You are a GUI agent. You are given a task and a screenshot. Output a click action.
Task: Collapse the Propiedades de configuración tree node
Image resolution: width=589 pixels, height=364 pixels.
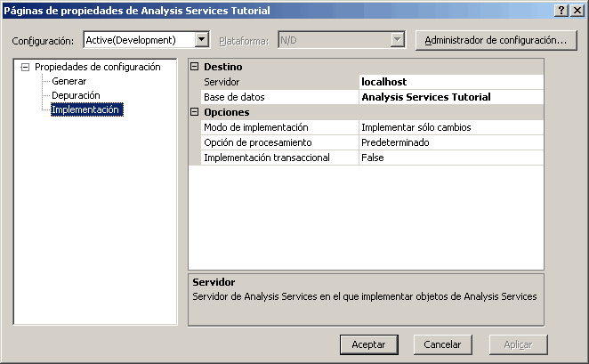click(25, 68)
